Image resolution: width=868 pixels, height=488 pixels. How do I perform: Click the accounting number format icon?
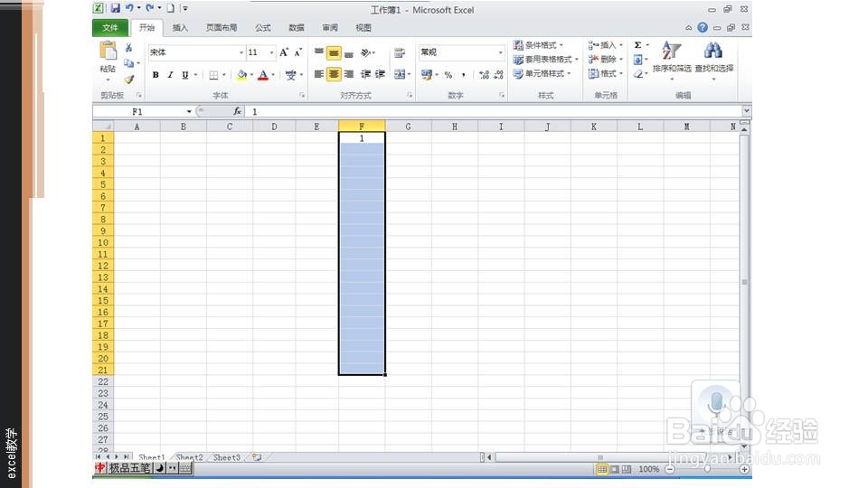(426, 74)
